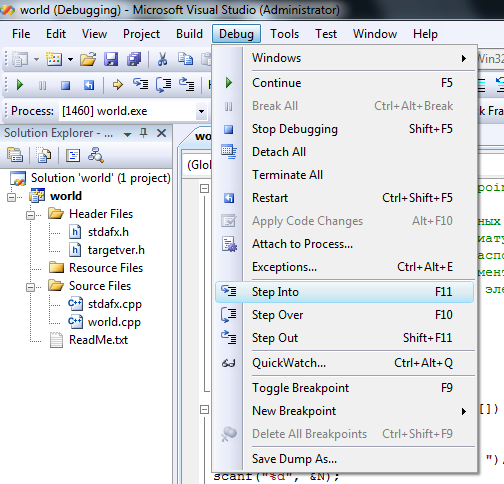Close the Solution Explorer panel

(x=161, y=133)
